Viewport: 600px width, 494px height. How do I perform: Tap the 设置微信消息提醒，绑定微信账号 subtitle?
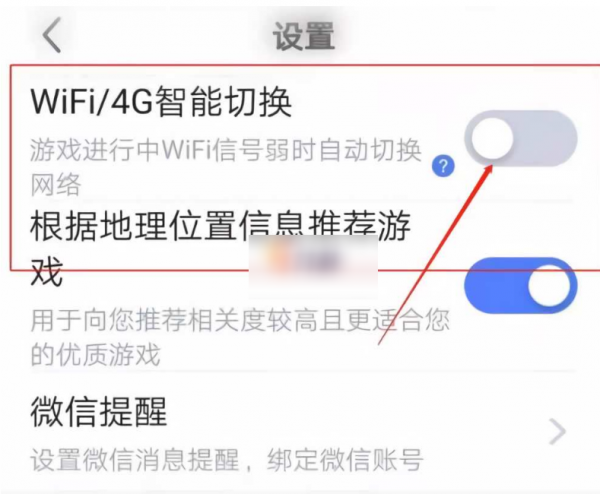pos(227,460)
